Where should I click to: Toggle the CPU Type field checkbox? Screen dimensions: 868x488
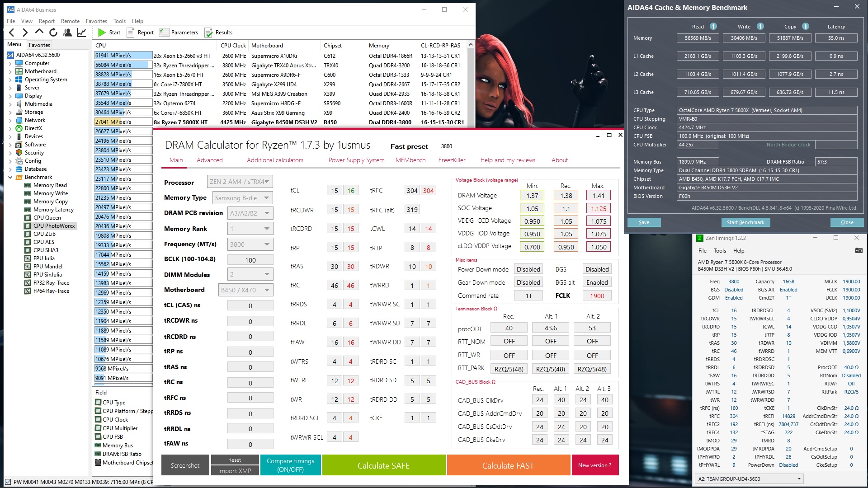[x=98, y=403]
